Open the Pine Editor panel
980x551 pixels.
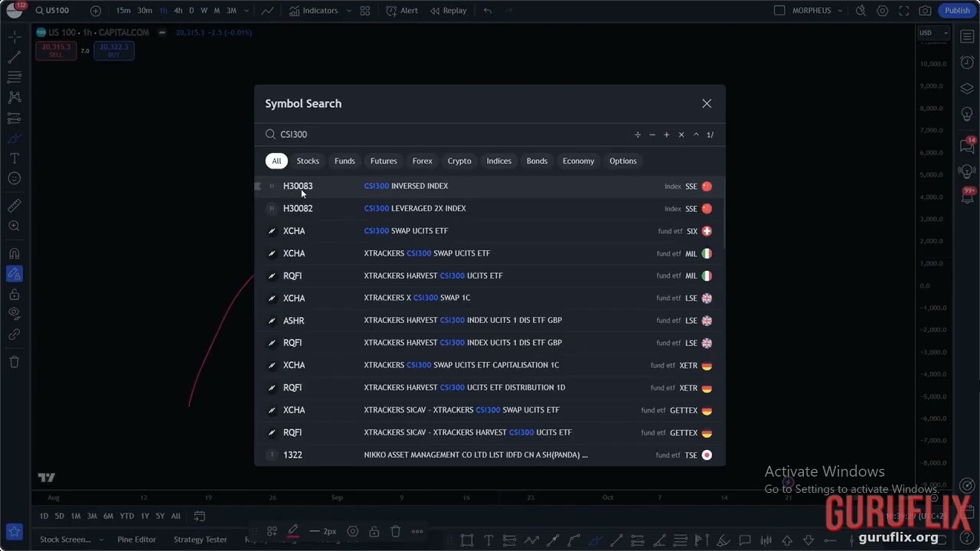coord(136,540)
